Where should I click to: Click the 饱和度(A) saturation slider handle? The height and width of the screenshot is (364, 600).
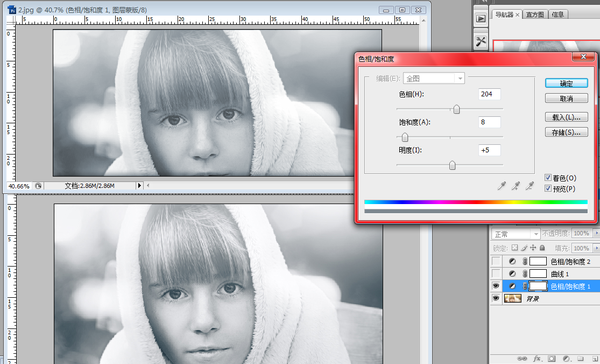click(x=405, y=137)
